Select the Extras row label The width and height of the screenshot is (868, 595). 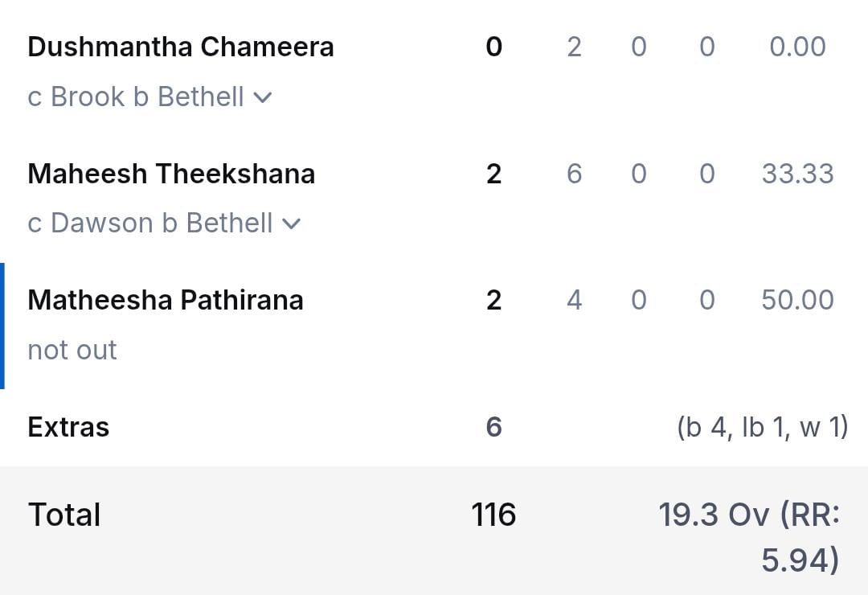pyautogui.click(x=68, y=427)
